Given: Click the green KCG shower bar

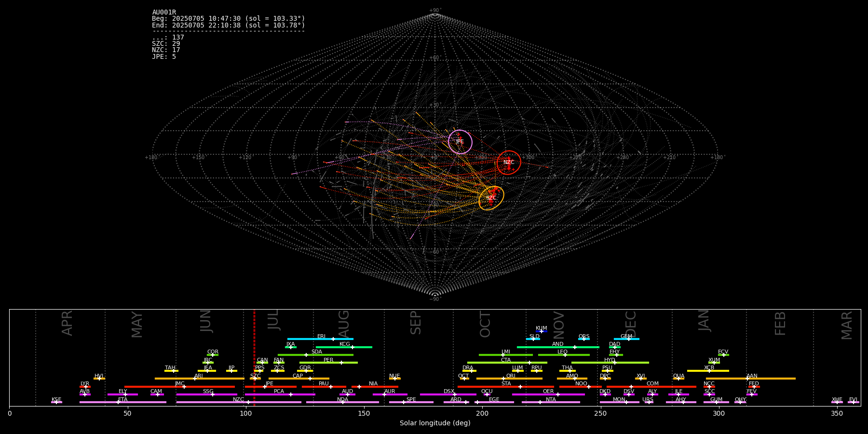Looking at the screenshot, I should 344,347.
